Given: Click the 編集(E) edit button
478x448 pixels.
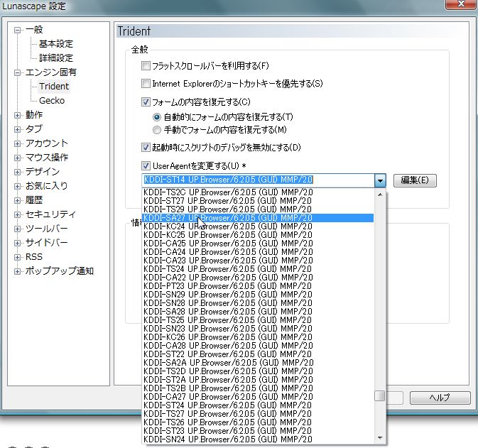Looking at the screenshot, I should tap(415, 180).
